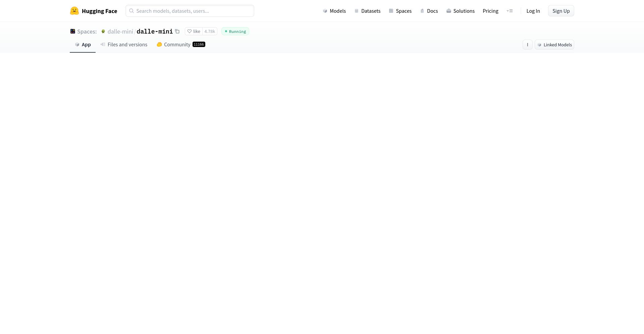Click the Log In link
The height and width of the screenshot is (334, 644).
click(533, 11)
